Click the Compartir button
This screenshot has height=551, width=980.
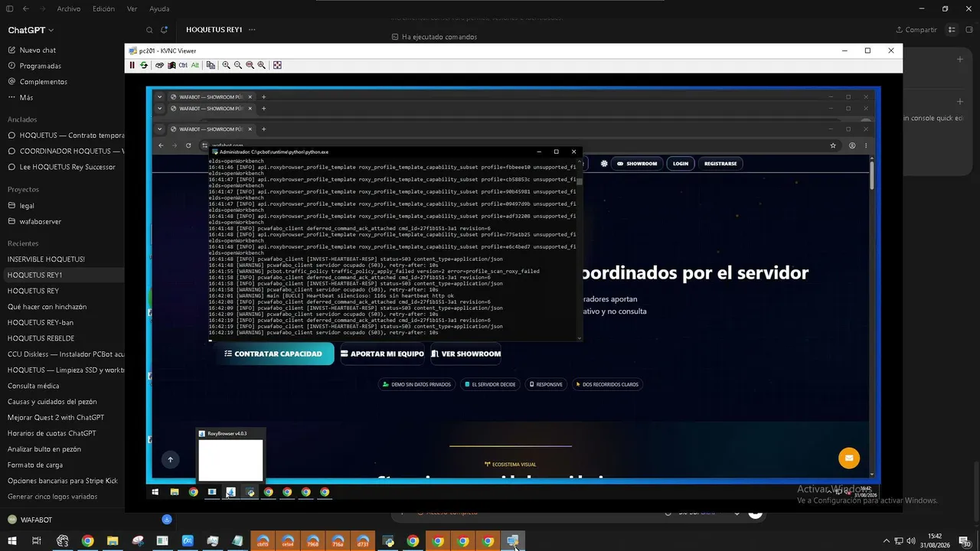pyautogui.click(x=916, y=30)
